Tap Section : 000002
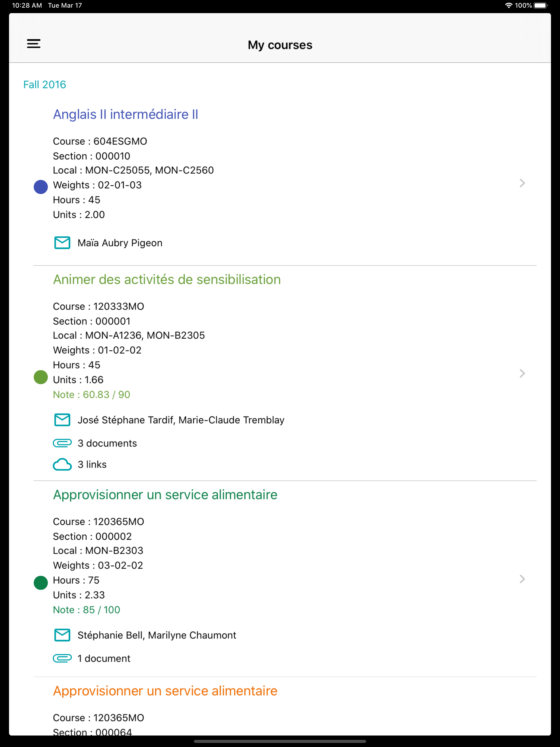The height and width of the screenshot is (747, 560). [x=92, y=536]
